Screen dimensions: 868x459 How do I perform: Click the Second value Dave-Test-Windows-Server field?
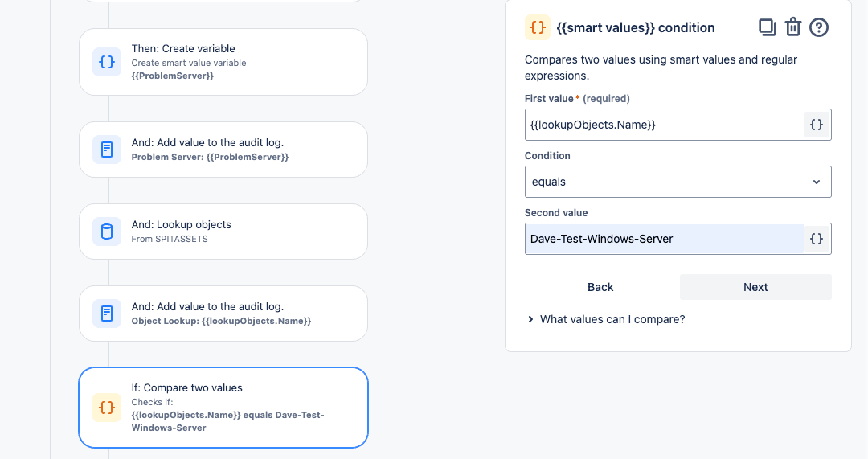point(665,239)
